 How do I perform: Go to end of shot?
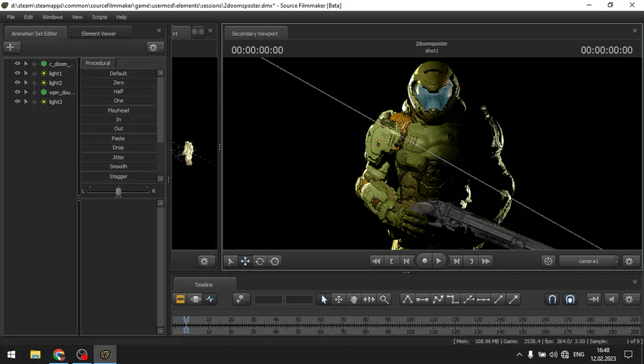point(471,261)
